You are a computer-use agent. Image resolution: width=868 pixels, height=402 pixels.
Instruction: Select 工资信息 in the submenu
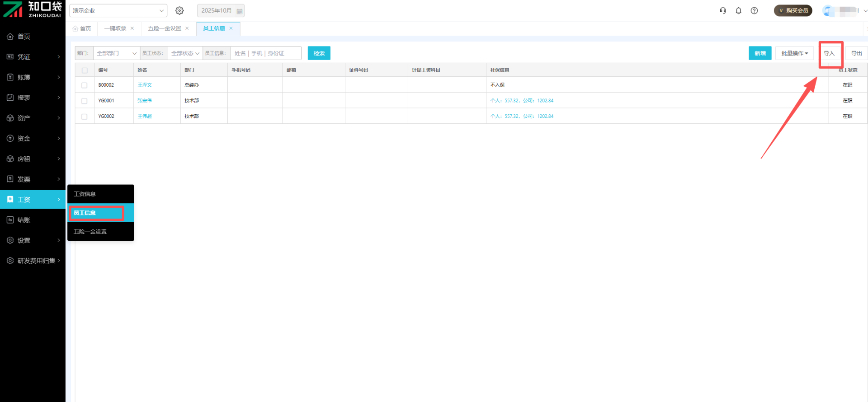coord(85,194)
